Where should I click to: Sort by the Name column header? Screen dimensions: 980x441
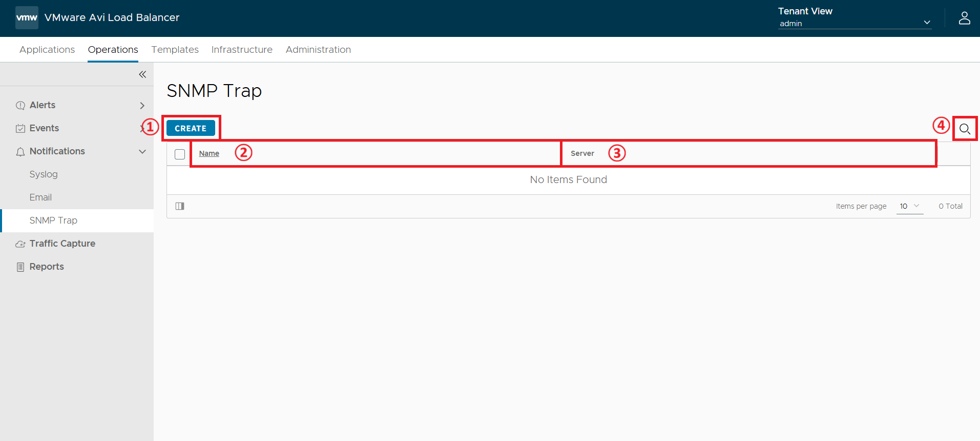pyautogui.click(x=209, y=153)
